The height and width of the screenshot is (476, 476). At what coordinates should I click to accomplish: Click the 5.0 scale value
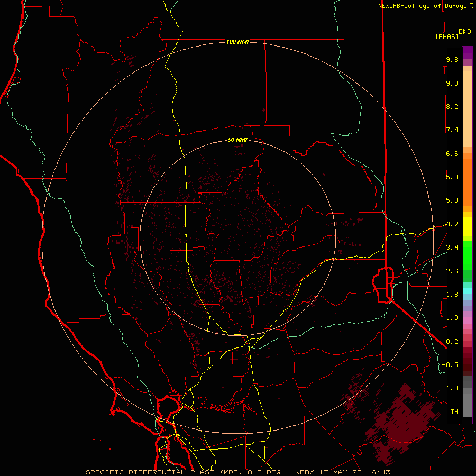(x=452, y=200)
